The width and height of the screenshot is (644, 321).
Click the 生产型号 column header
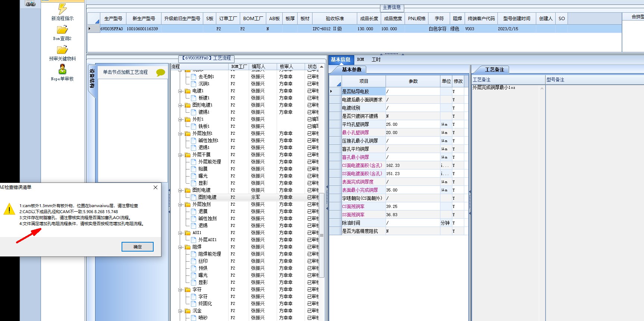[x=113, y=19]
